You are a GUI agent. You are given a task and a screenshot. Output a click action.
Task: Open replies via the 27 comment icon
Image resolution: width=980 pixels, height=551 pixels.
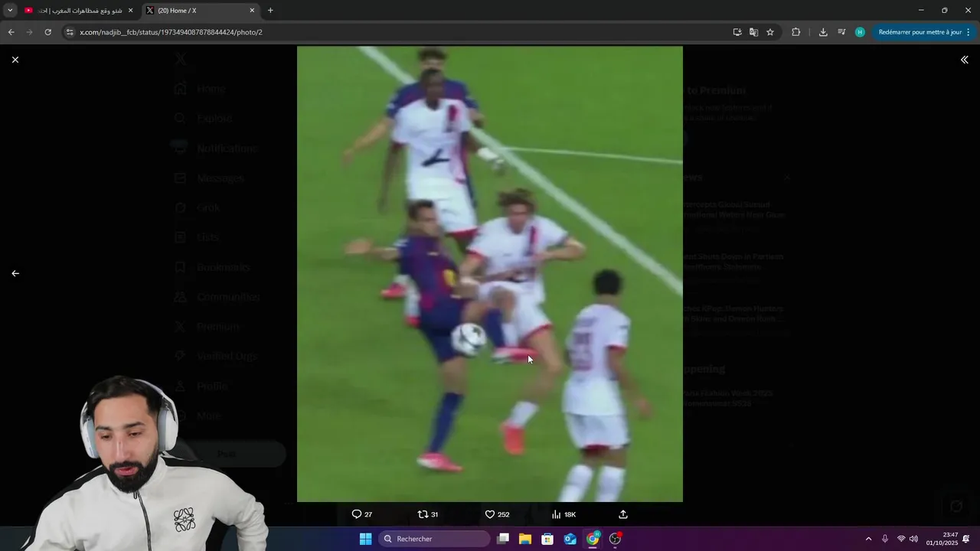(x=362, y=514)
